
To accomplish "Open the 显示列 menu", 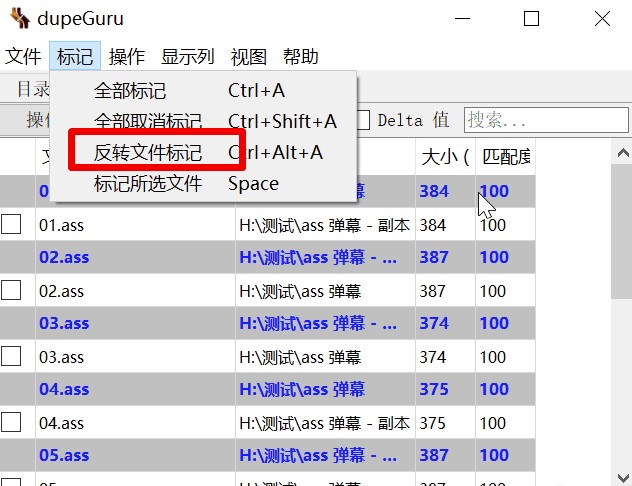I will 187,56.
